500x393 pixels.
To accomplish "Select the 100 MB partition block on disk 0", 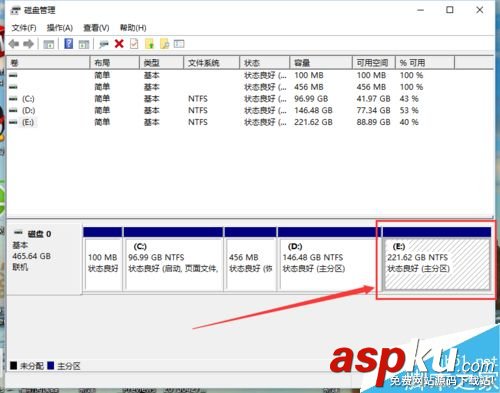I will (103, 259).
